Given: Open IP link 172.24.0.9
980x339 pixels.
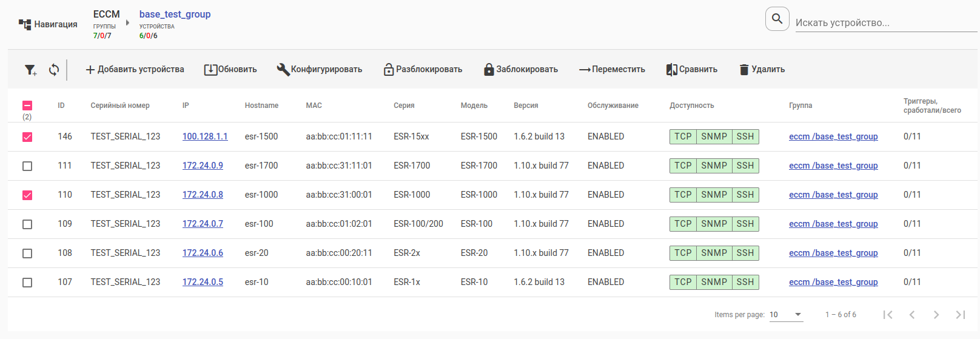Looking at the screenshot, I should click(203, 166).
